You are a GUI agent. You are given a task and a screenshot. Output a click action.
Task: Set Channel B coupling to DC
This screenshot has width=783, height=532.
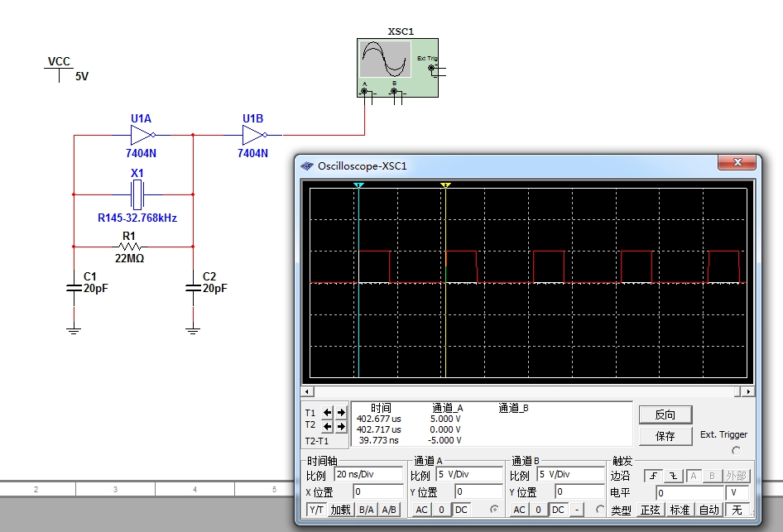pyautogui.click(x=558, y=510)
